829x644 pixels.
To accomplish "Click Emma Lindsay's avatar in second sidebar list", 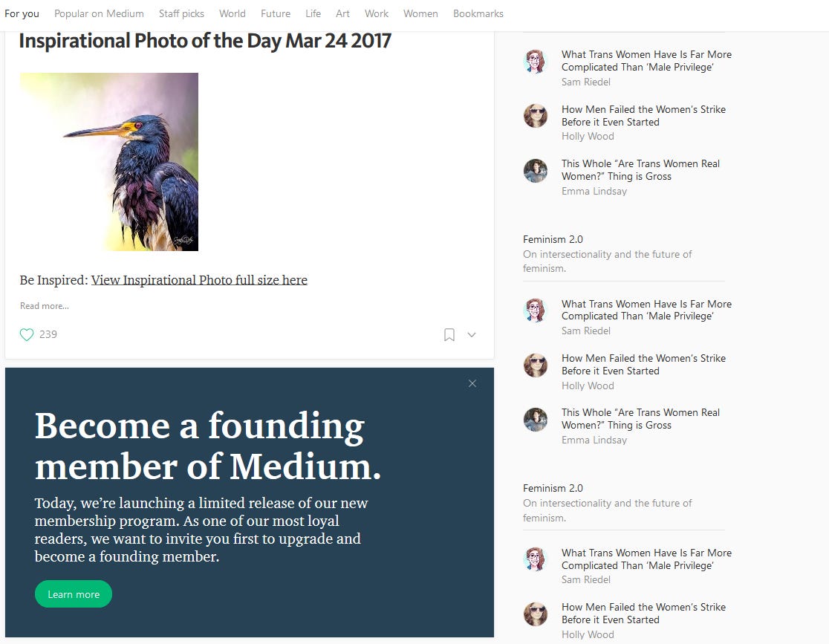I will (535, 420).
